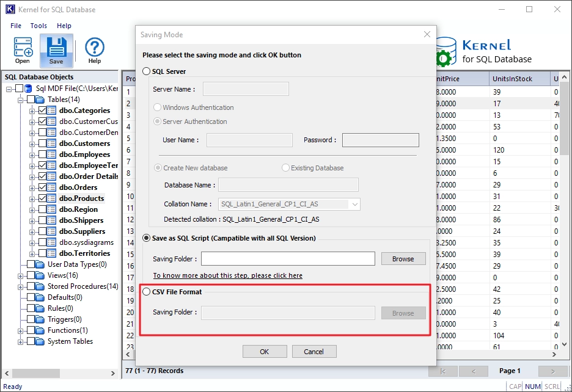572x392 pixels.
Task: Click the dbo.Categories table icon
Action: coord(51,111)
